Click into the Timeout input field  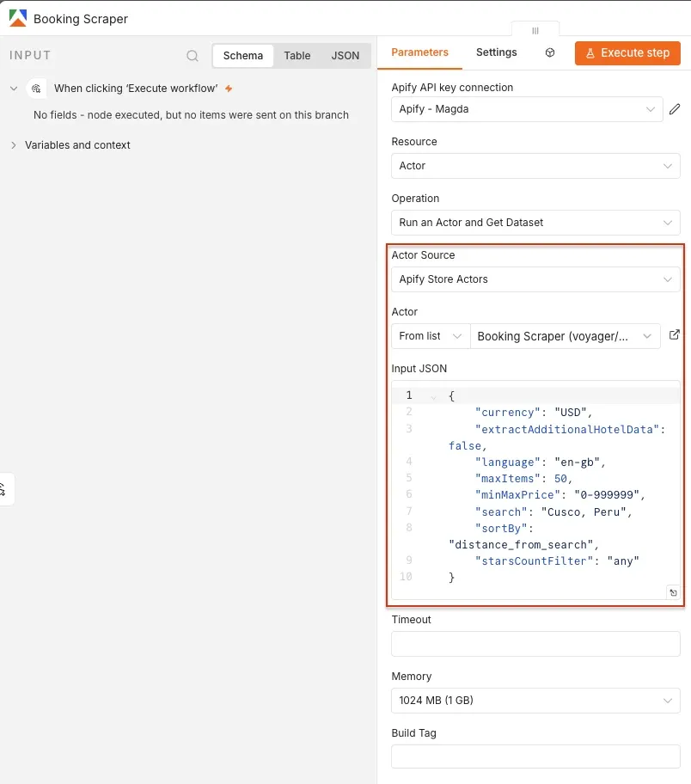point(535,644)
